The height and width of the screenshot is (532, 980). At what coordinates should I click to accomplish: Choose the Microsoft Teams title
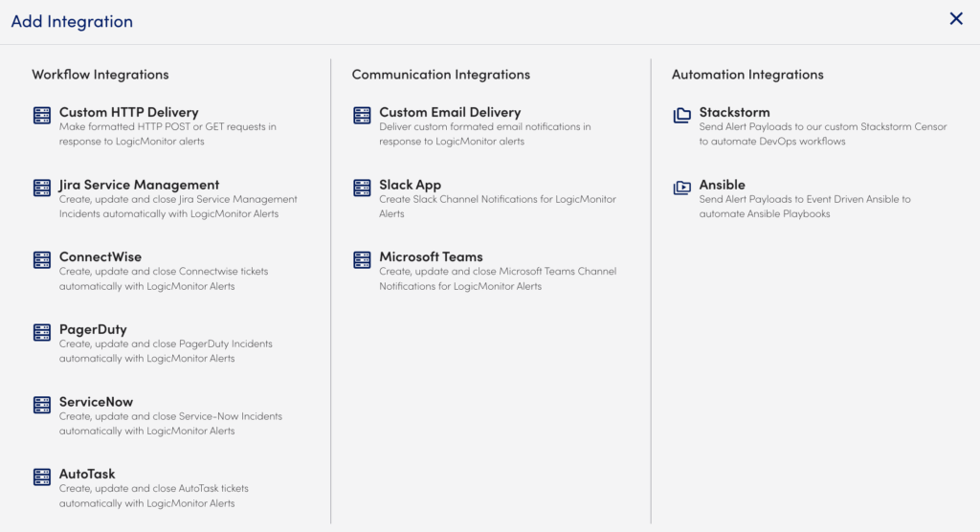pyautogui.click(x=431, y=256)
